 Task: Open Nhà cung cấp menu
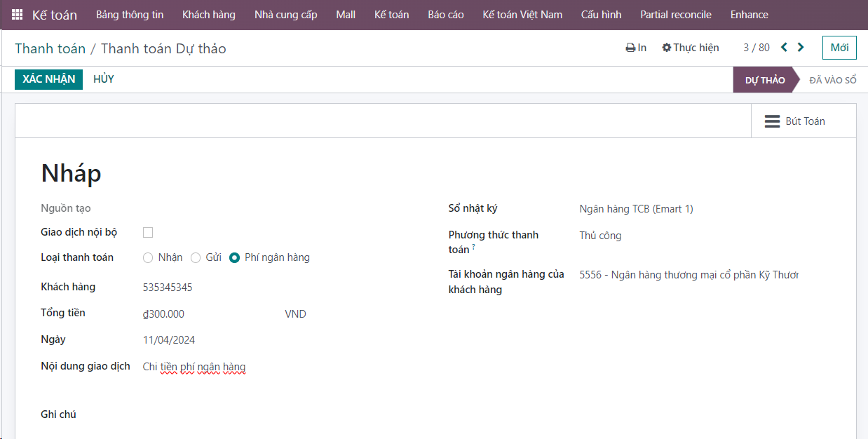point(286,15)
